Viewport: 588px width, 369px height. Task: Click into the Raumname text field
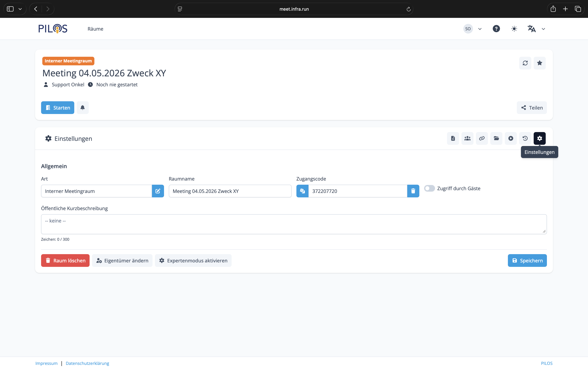click(230, 191)
